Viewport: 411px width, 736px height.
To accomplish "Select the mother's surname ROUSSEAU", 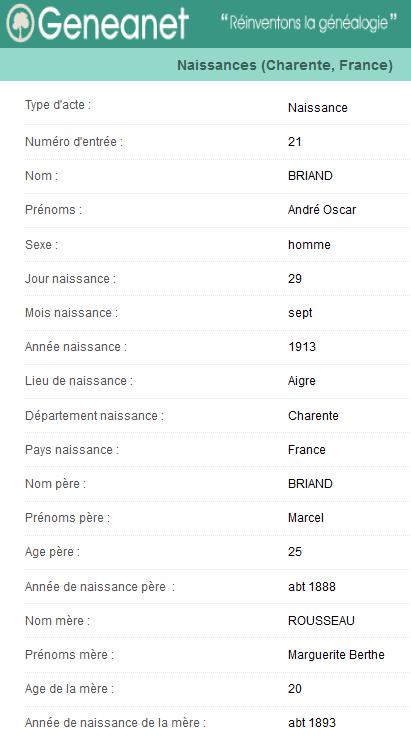I will tap(321, 621).
